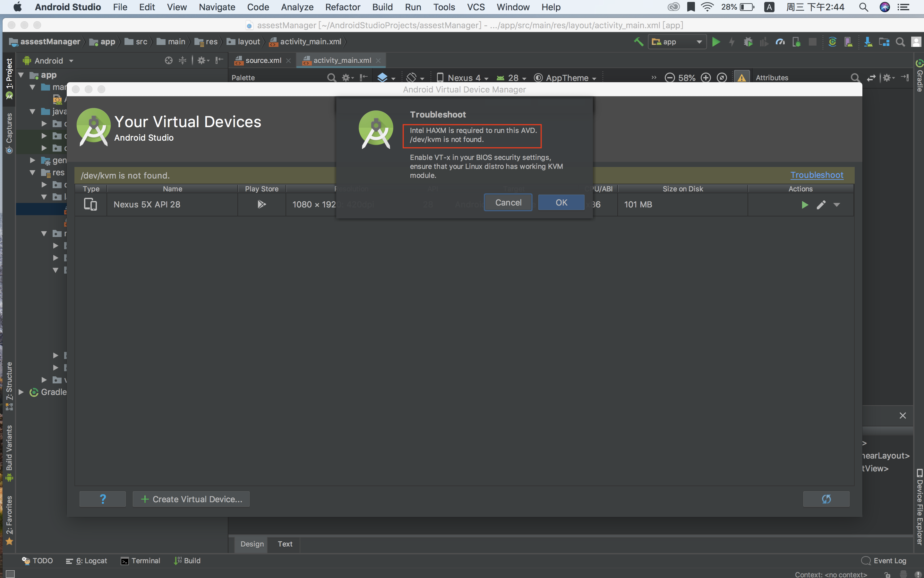This screenshot has width=924, height=578.
Task: Click Sync Project with Gradle Files icon
Action: [x=832, y=42]
